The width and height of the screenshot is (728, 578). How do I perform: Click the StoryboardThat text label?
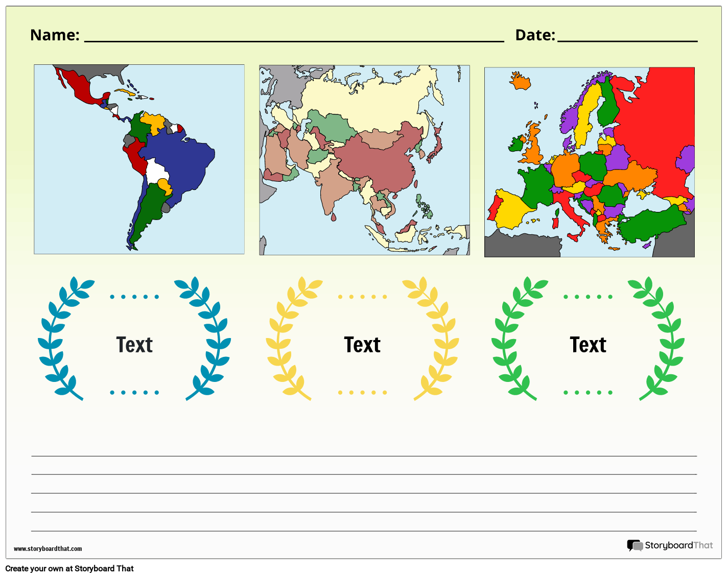[x=678, y=545]
